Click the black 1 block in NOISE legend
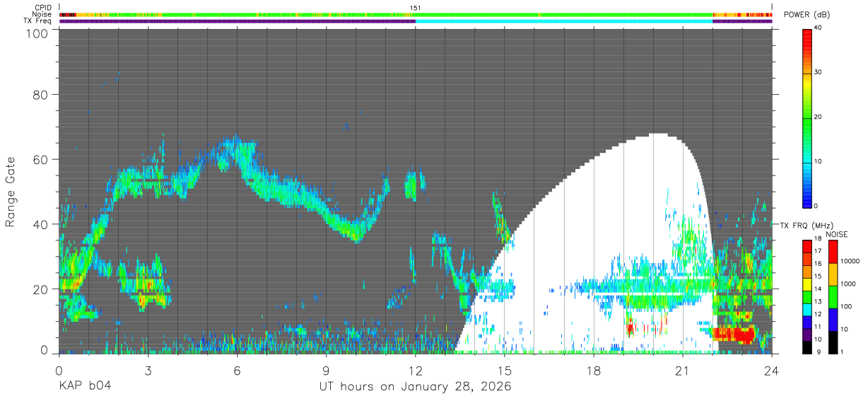868x401 pixels. (833, 343)
